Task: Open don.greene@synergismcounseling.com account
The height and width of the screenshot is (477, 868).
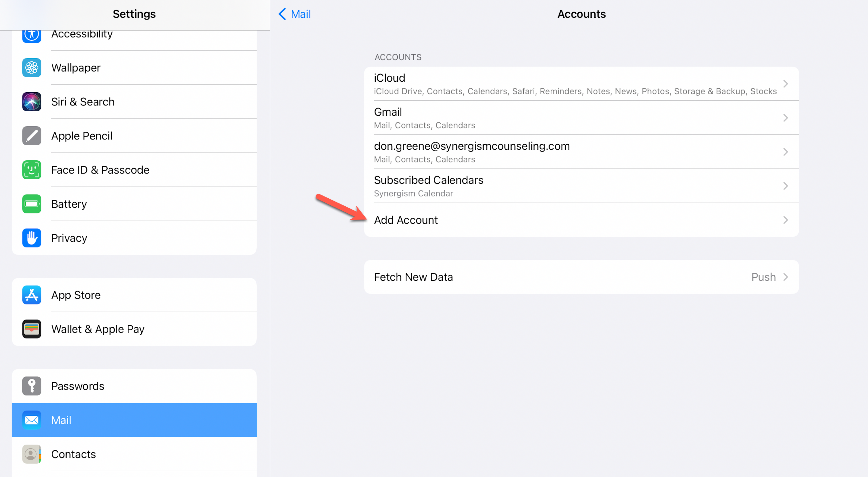Action: pyautogui.click(x=581, y=152)
